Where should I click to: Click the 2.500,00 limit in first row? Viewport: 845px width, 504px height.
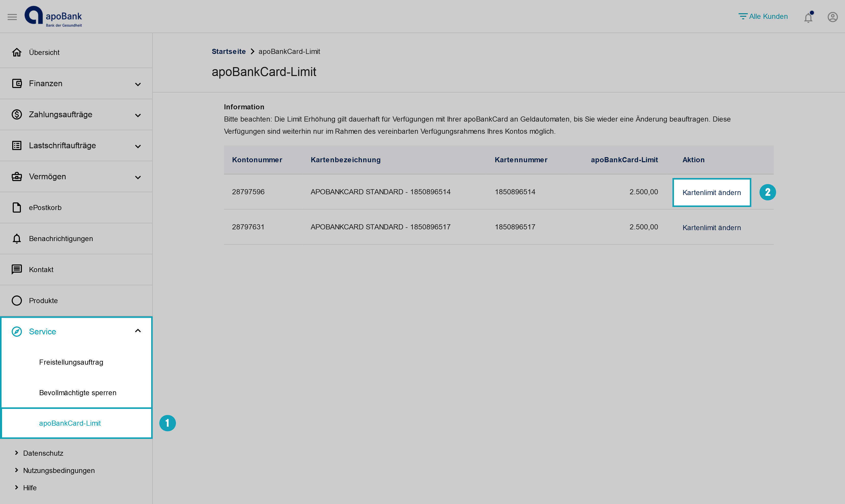[644, 192]
